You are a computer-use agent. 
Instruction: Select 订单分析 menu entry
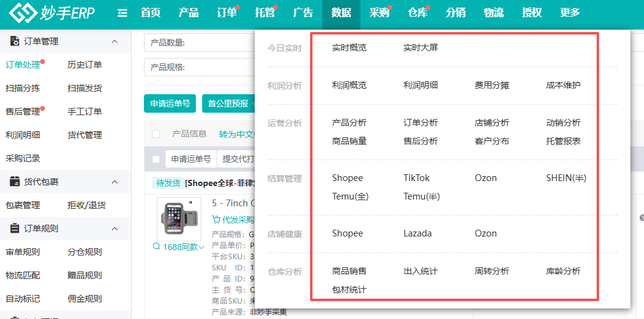[421, 123]
